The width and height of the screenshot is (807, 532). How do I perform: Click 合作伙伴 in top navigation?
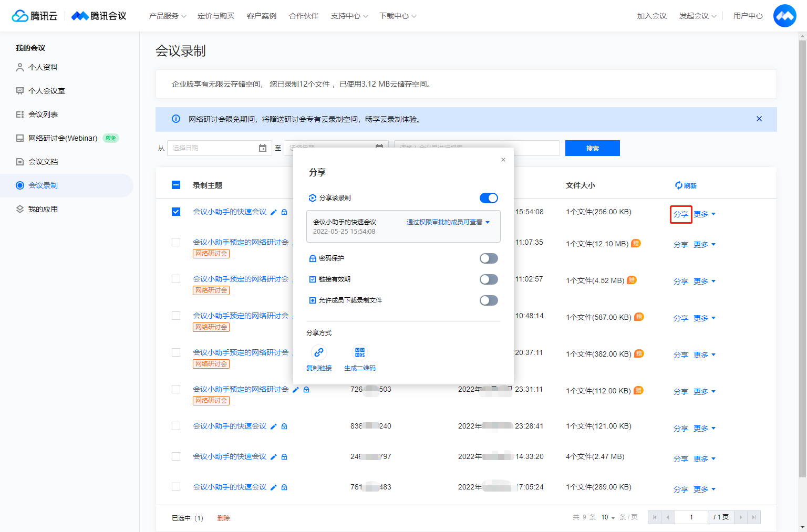click(x=304, y=16)
